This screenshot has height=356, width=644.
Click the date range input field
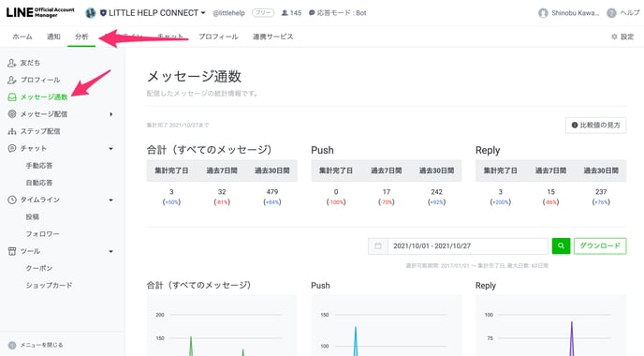tap(467, 245)
